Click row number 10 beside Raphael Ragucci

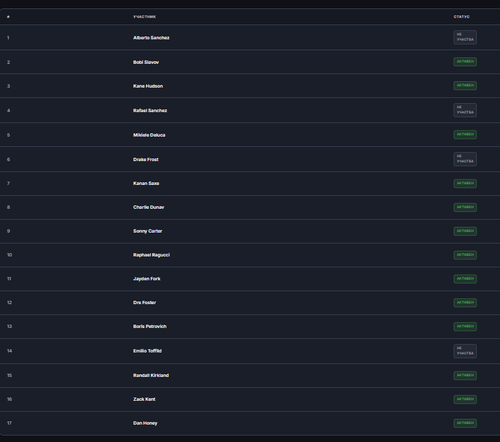tap(9, 255)
